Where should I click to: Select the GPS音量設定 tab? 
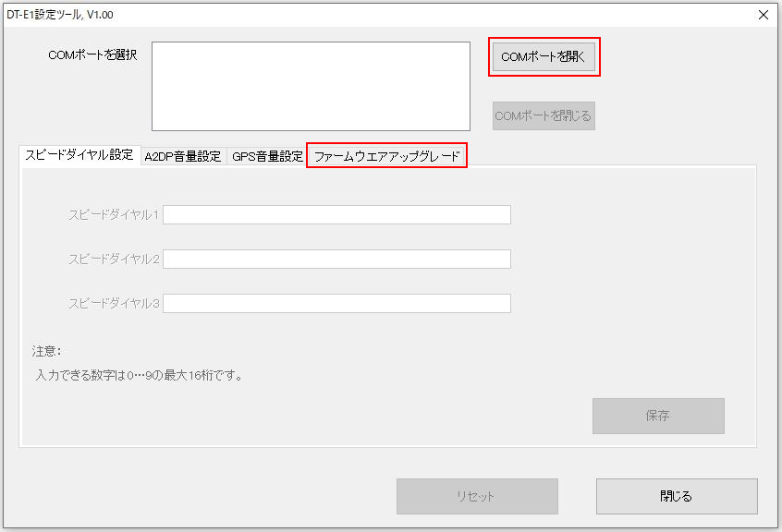[x=267, y=157]
